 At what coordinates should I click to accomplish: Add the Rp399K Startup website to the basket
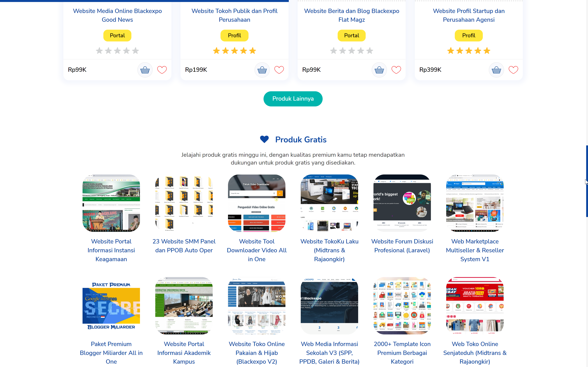(x=496, y=70)
